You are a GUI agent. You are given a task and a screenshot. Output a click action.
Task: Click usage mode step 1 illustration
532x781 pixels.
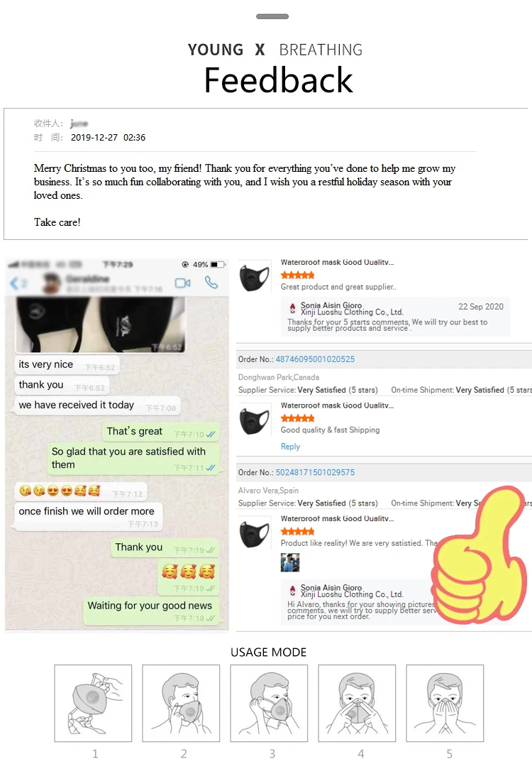pyautogui.click(x=93, y=703)
